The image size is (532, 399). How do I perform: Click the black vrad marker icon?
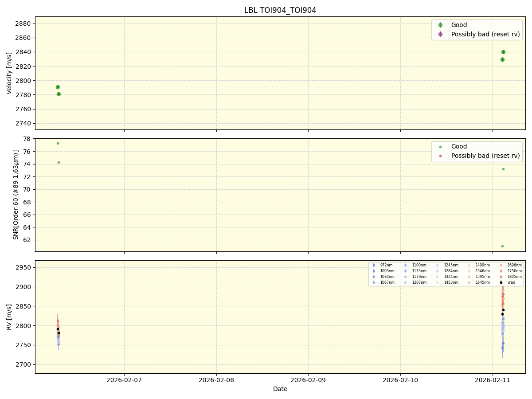[x=501, y=282]
